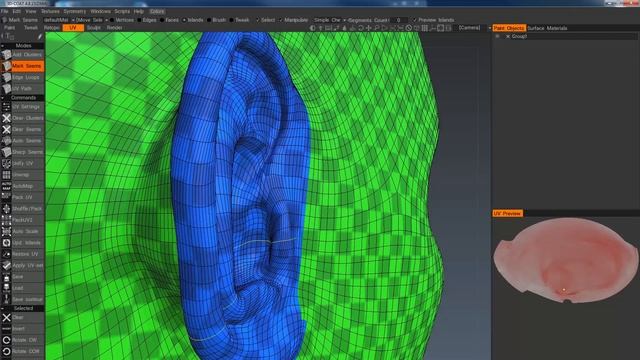Click the UV Preview island thumbnail
Viewport: 640px width, 360px height.
566,260
